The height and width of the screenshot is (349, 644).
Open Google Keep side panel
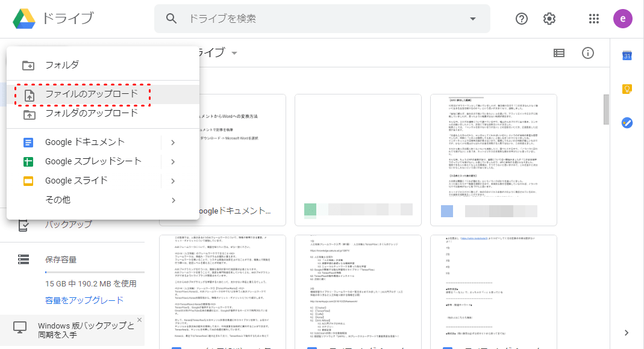(627, 89)
